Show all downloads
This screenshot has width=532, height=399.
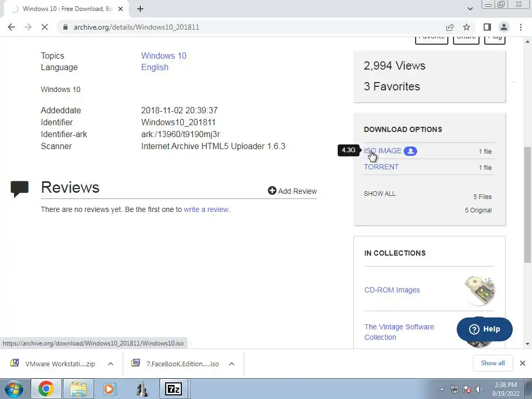(493, 363)
